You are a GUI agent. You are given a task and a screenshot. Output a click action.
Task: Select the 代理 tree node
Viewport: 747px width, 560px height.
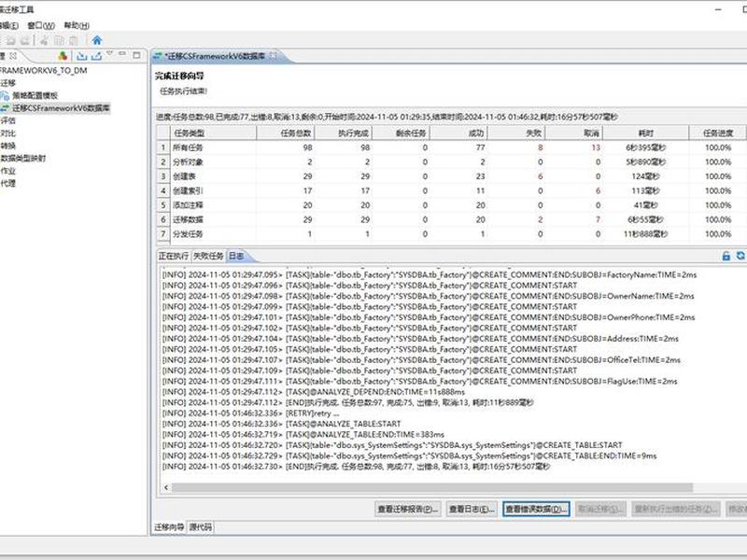pyautogui.click(x=7, y=183)
